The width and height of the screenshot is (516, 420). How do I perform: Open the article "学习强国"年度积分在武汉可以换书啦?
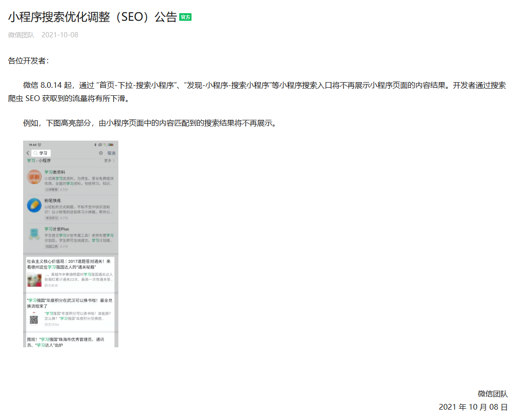click(70, 303)
